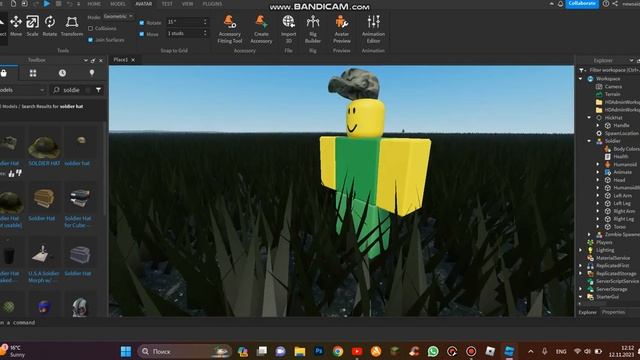Screen dimensions: 640x360
Task: Switch to the MODEL ribbon tab
Action: coord(118,4)
